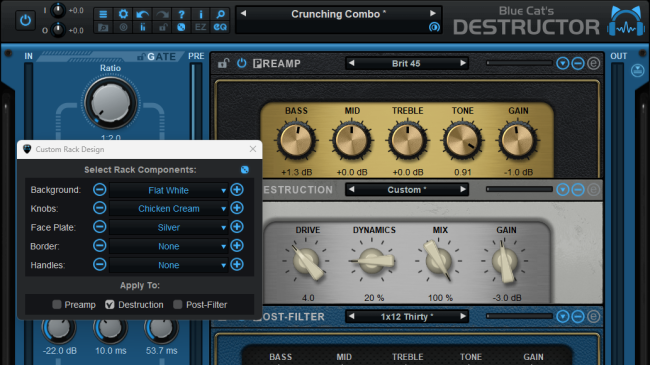
Task: Select previous Destruction preset before Custom
Action: [352, 190]
